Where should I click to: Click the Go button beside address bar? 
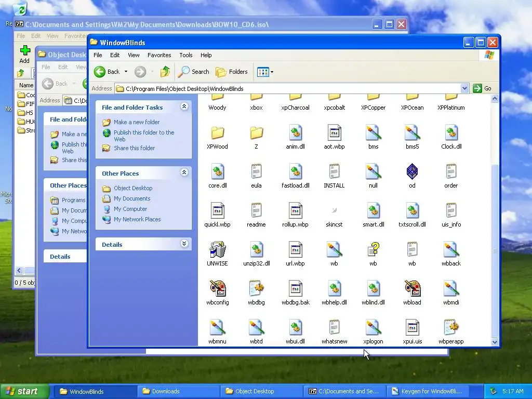[x=482, y=88]
